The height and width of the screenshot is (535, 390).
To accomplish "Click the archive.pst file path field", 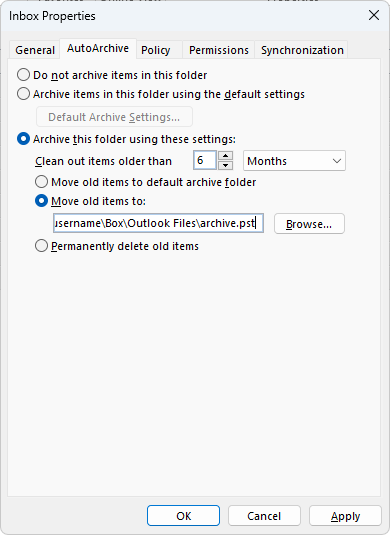I will (158, 223).
